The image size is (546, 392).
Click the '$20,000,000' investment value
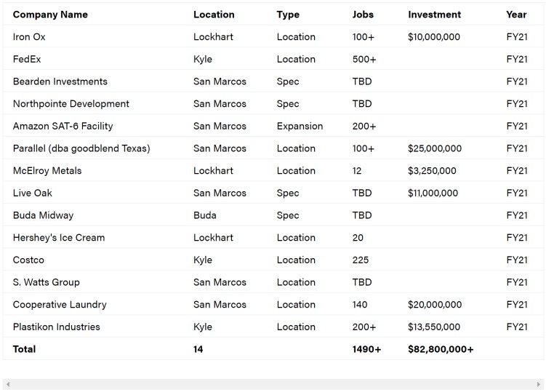[435, 305]
